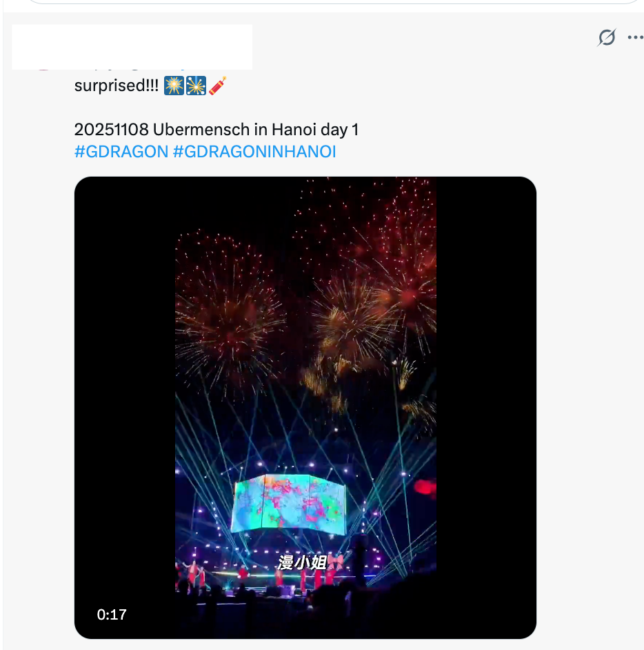This screenshot has height=650, width=644.
Task: Open Grok explain icon on post
Action: point(607,37)
